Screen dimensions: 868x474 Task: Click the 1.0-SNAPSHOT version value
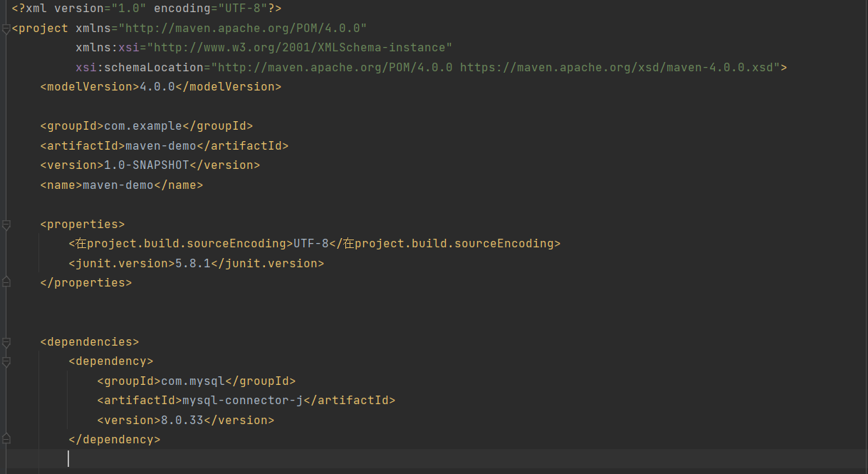tap(147, 165)
